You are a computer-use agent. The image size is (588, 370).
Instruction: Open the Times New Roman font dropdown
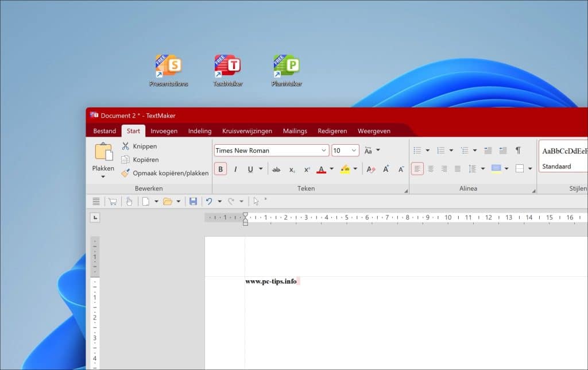324,151
